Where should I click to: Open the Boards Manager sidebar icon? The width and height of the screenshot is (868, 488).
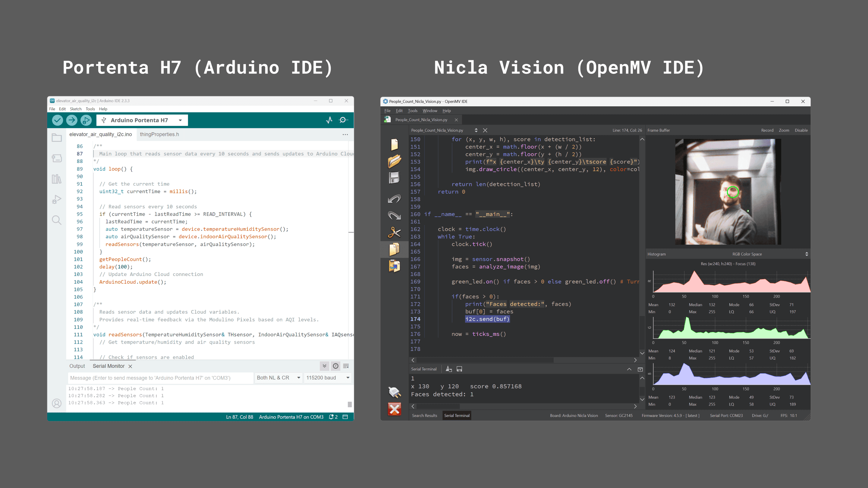click(57, 158)
